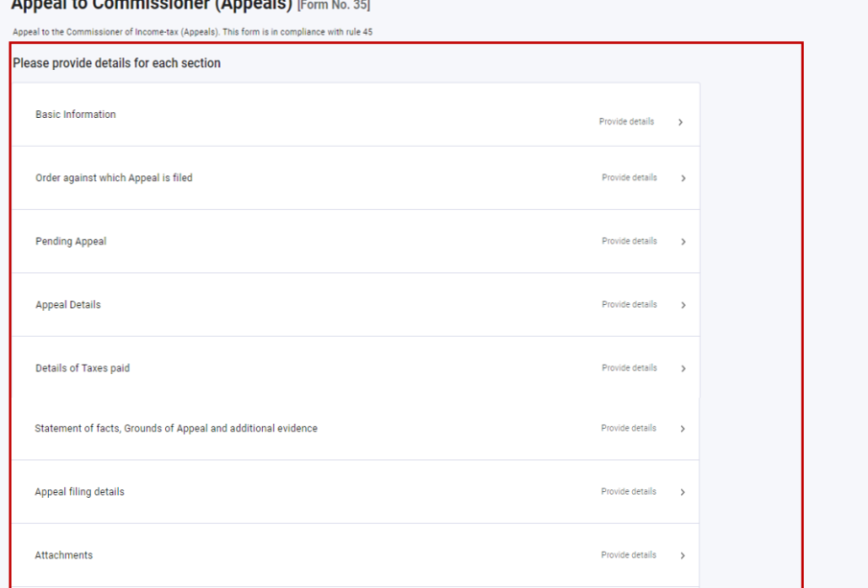
Task: Click the 'Please provide details for each section' heading
Action: coord(117,63)
